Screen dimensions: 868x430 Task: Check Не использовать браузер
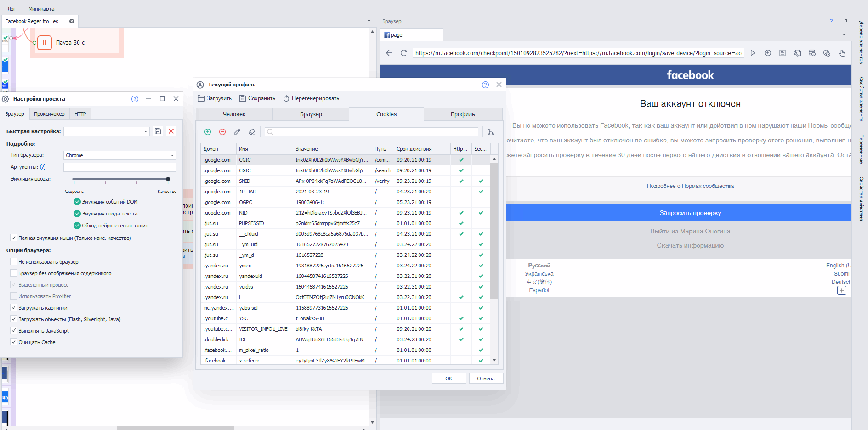pyautogui.click(x=14, y=262)
